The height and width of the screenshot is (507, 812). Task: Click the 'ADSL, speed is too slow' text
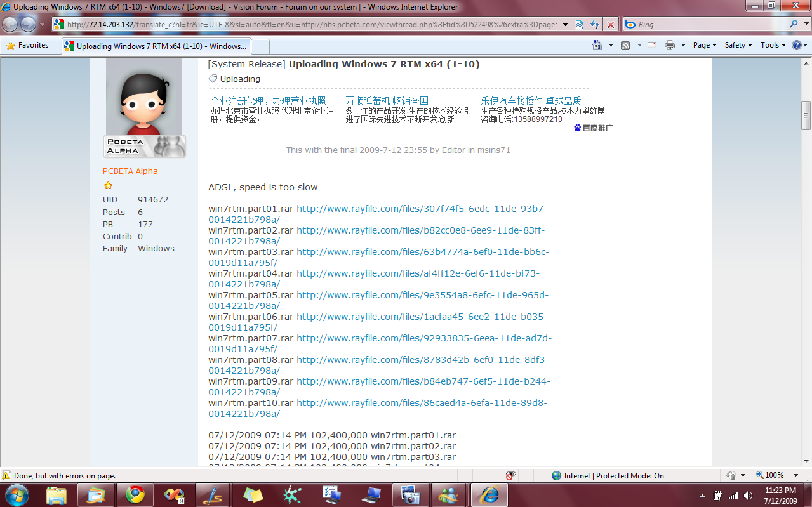coord(263,187)
